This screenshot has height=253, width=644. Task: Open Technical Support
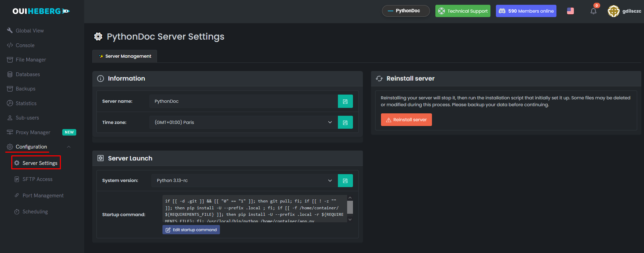(x=463, y=11)
